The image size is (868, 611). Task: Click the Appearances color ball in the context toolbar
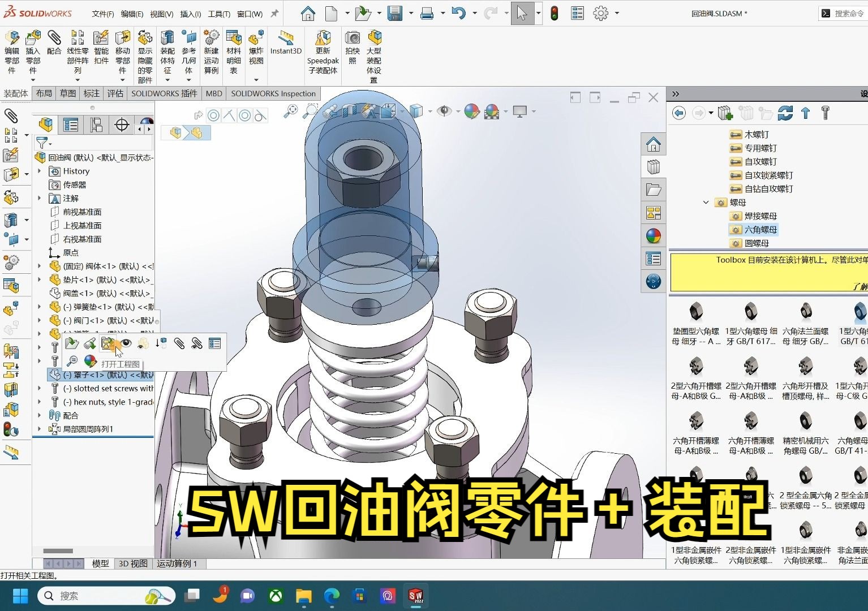[x=90, y=361]
